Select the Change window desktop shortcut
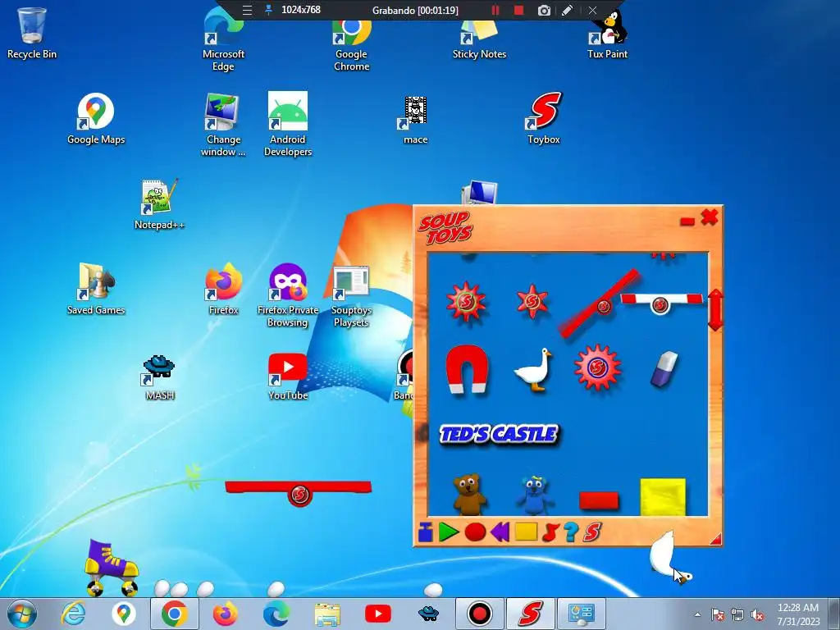The image size is (840, 630). coord(223,125)
